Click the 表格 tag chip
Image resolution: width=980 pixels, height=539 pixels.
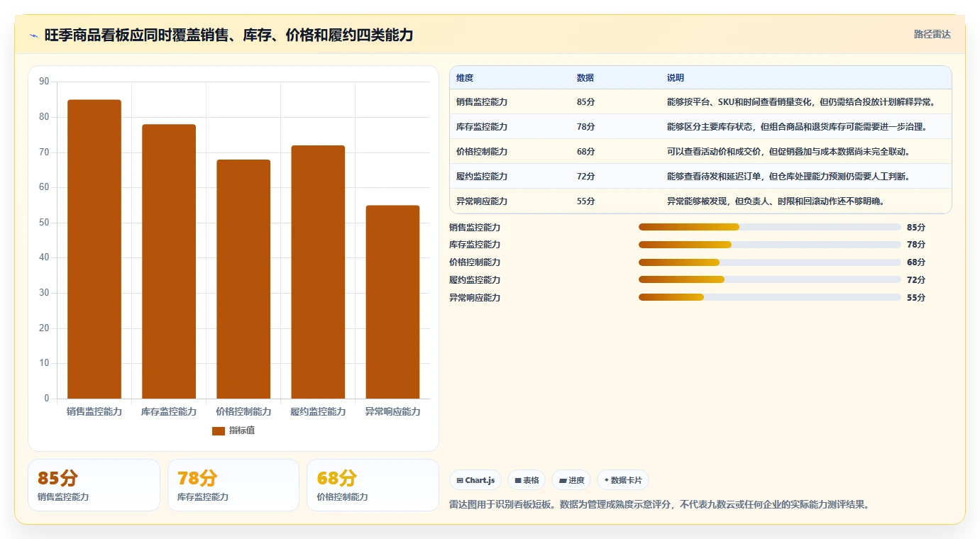coord(527,480)
